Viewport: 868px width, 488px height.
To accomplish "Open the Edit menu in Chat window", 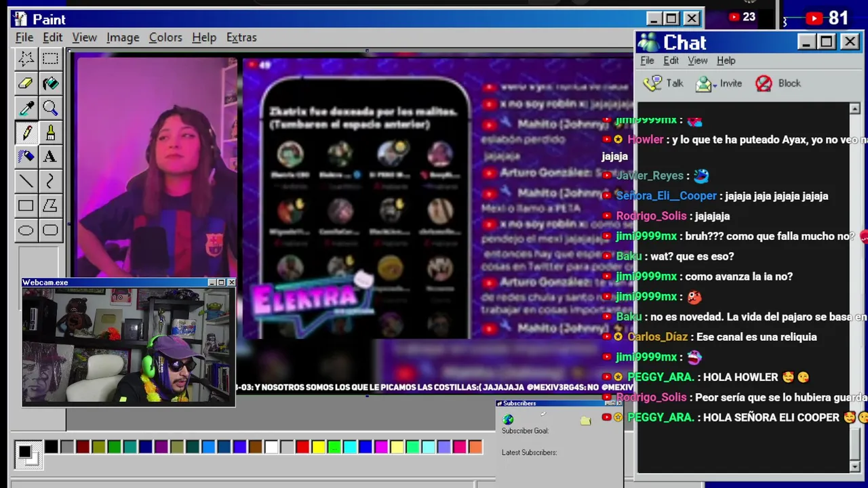I will pos(671,60).
